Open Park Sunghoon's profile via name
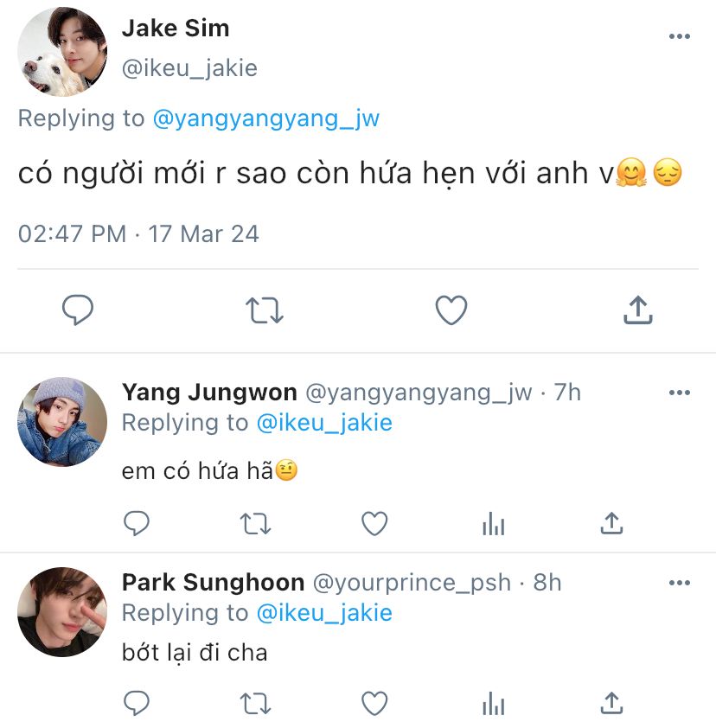 coord(213,583)
